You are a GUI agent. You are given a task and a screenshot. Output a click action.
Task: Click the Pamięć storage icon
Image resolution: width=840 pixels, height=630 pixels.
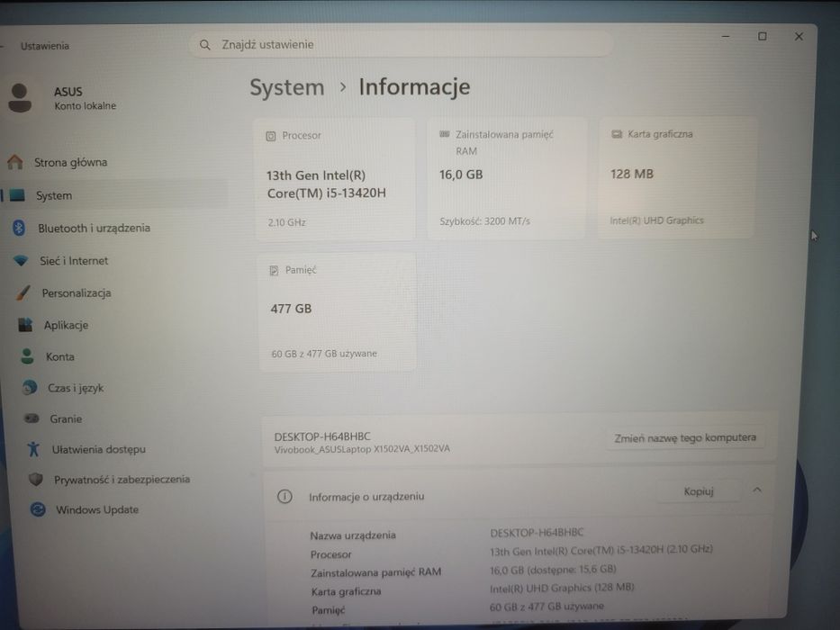[x=274, y=271]
